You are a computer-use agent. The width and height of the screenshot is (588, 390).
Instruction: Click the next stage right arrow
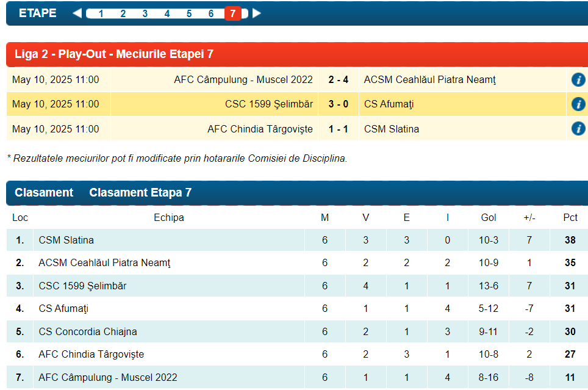257,13
